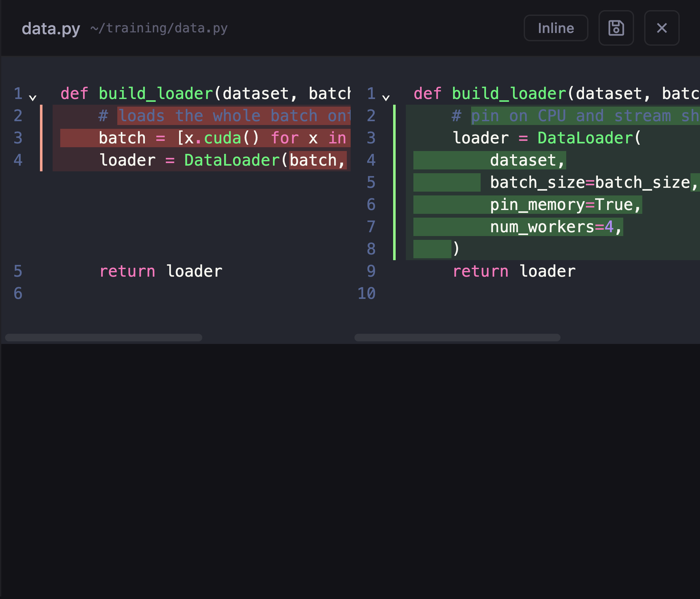This screenshot has height=599, width=700.
Task: Collapse build_loader fold in right pane
Action: tap(386, 98)
